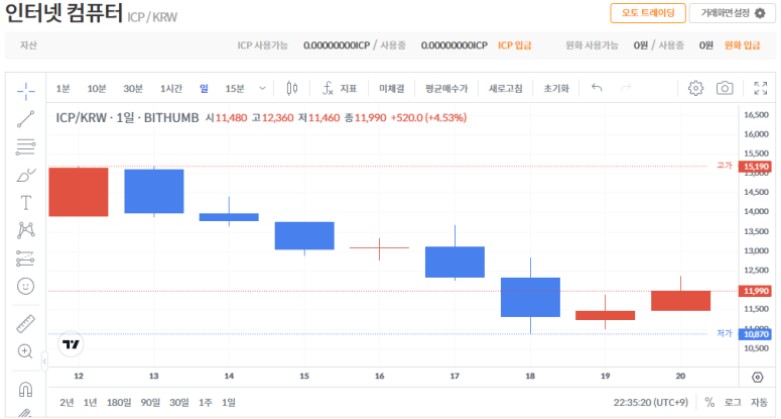Switch to 15분 interval
This screenshot has height=419, width=781.
[x=235, y=89]
